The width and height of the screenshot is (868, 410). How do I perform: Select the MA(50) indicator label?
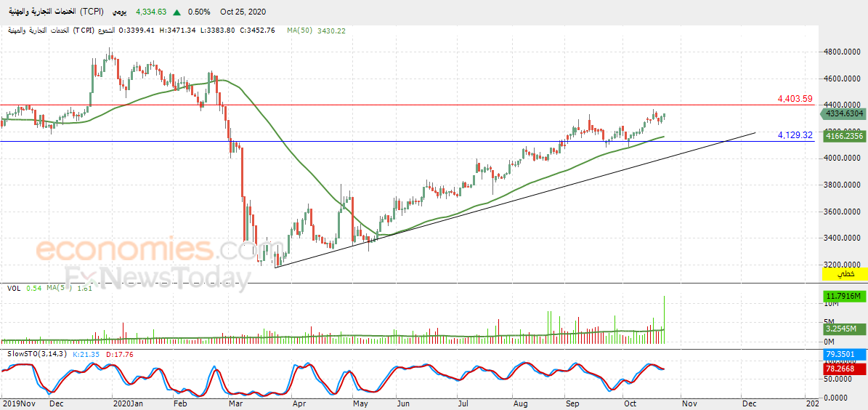[300, 31]
